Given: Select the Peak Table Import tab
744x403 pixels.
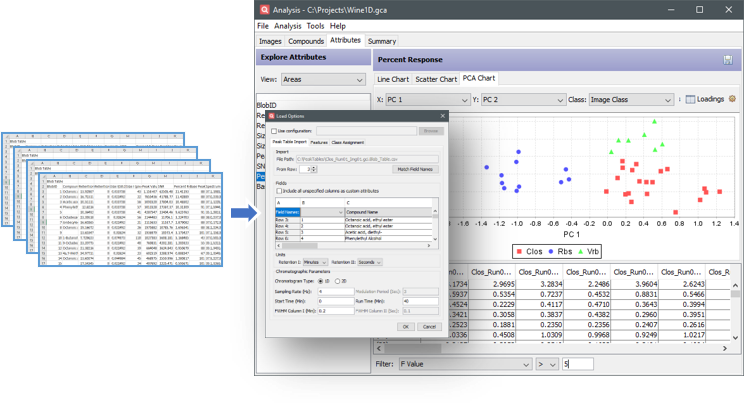Looking at the screenshot, I should click(x=289, y=142).
